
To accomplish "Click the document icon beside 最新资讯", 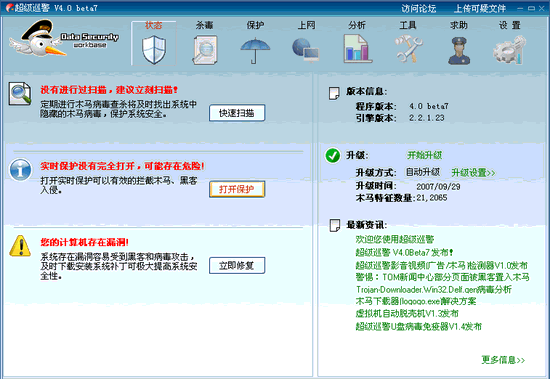I will pyautogui.click(x=335, y=225).
